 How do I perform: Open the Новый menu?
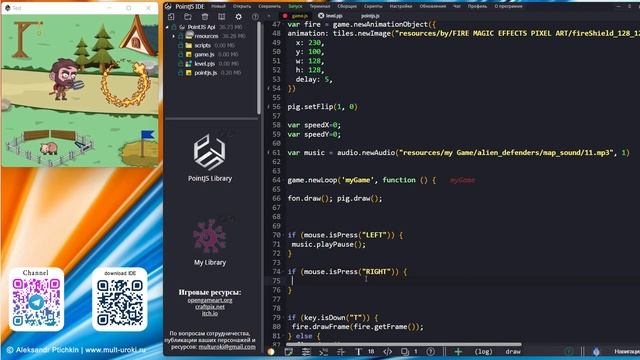coord(218,7)
